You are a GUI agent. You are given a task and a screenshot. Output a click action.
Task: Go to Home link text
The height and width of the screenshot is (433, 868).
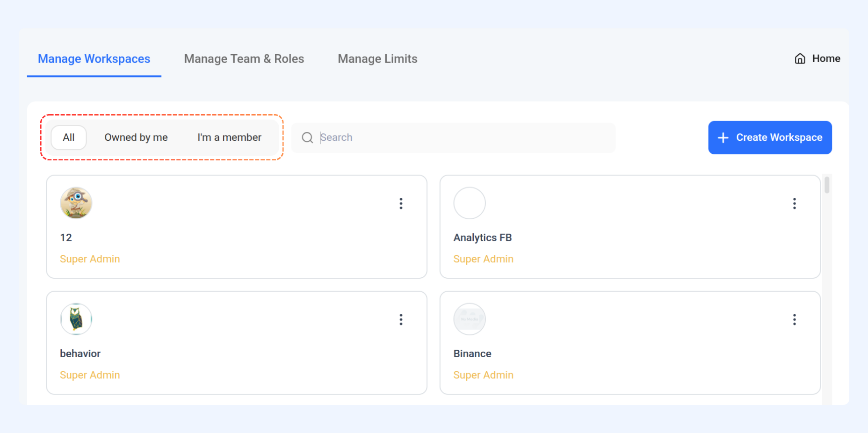[826, 58]
